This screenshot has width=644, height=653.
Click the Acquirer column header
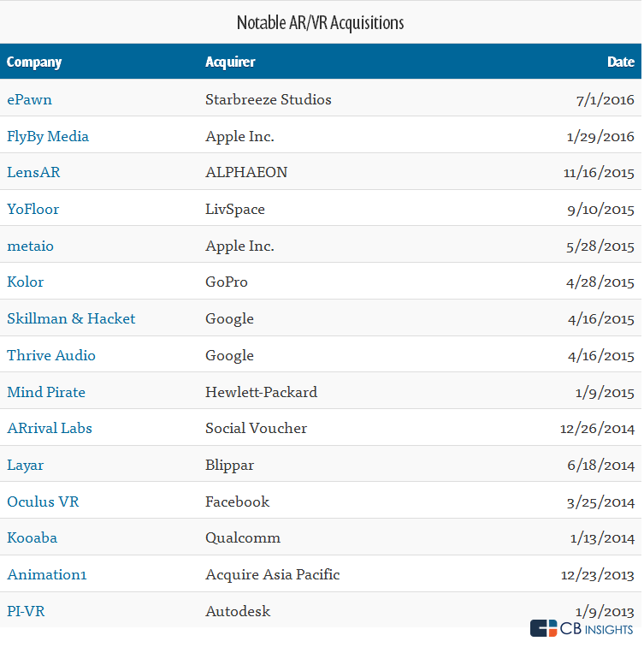230,62
